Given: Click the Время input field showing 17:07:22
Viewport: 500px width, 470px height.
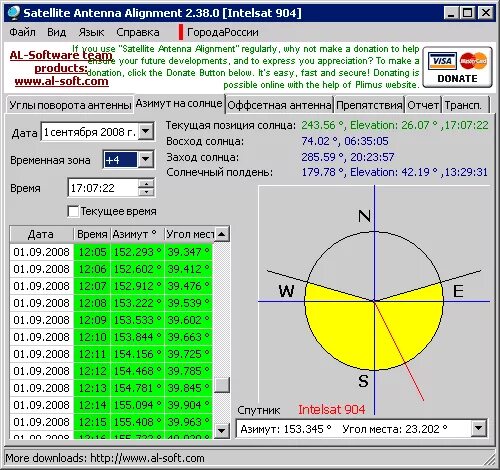Looking at the screenshot, I should pos(104,188).
